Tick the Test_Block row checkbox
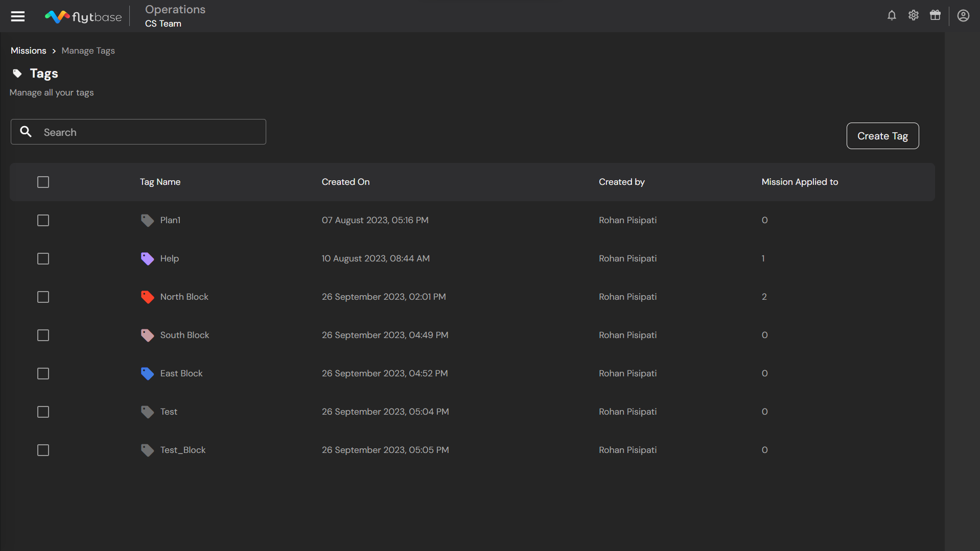Viewport: 980px width, 551px height. [43, 450]
